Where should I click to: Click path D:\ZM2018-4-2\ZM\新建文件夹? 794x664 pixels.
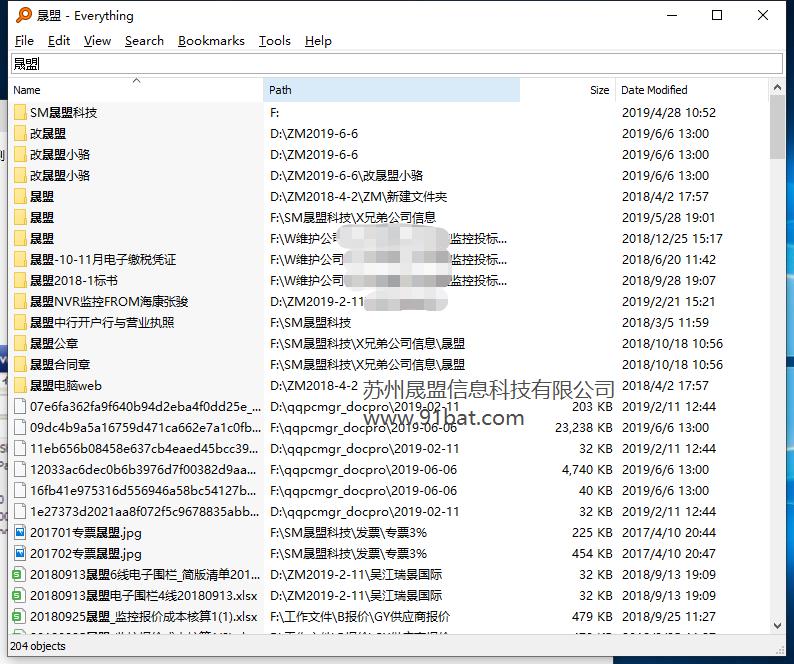[x=359, y=197]
